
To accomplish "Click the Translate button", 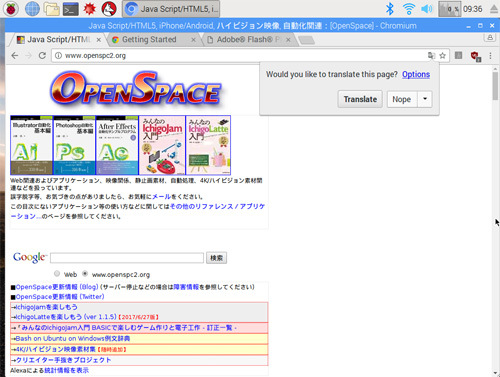I will tap(360, 99).
